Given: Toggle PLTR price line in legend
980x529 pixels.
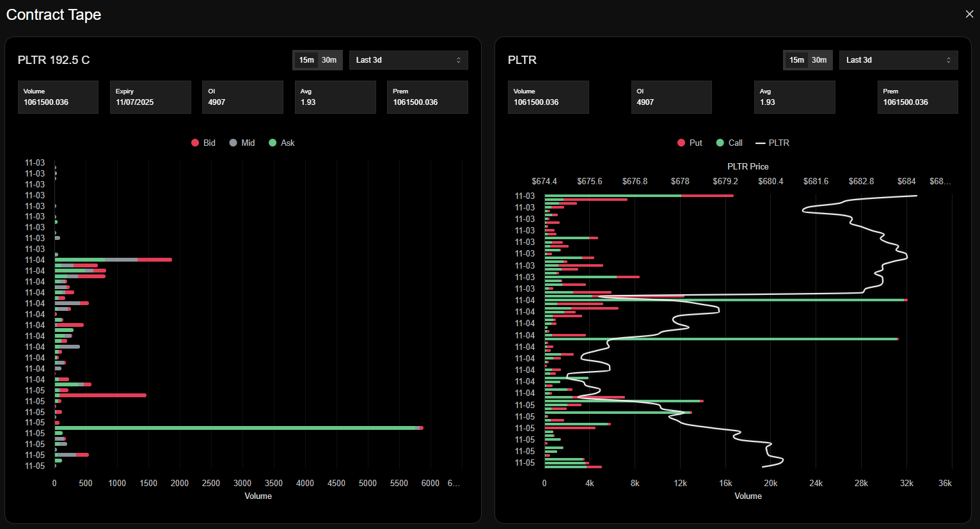Looking at the screenshot, I should click(x=772, y=143).
